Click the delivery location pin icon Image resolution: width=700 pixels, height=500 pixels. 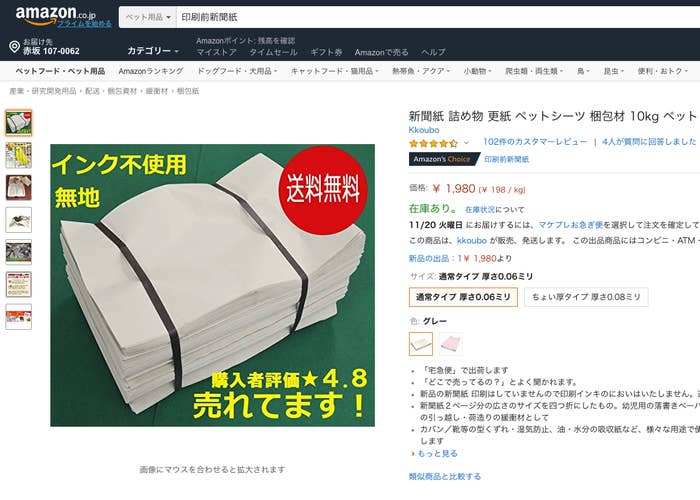[14, 46]
